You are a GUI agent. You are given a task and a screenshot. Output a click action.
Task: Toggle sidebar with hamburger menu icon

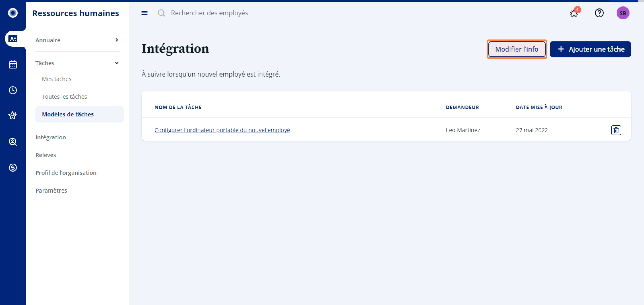144,13
